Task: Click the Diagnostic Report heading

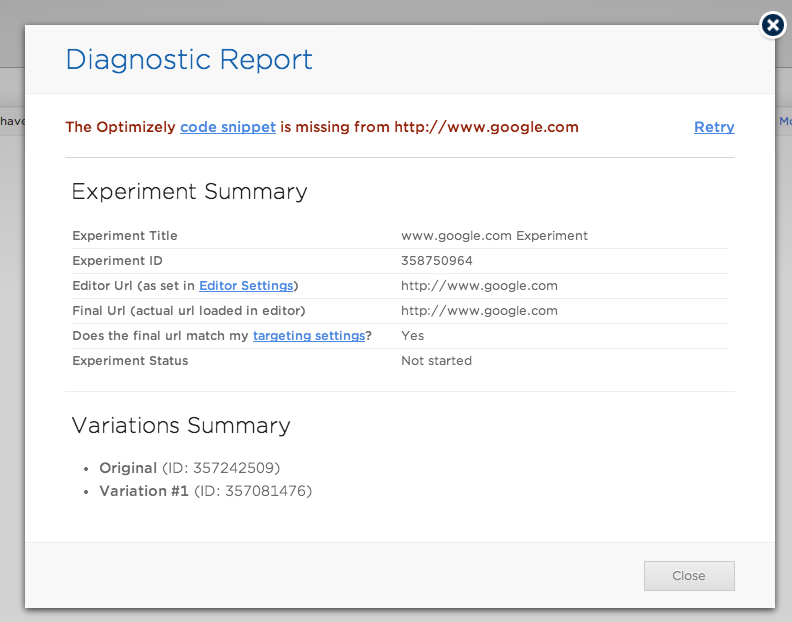Action: pos(189,60)
